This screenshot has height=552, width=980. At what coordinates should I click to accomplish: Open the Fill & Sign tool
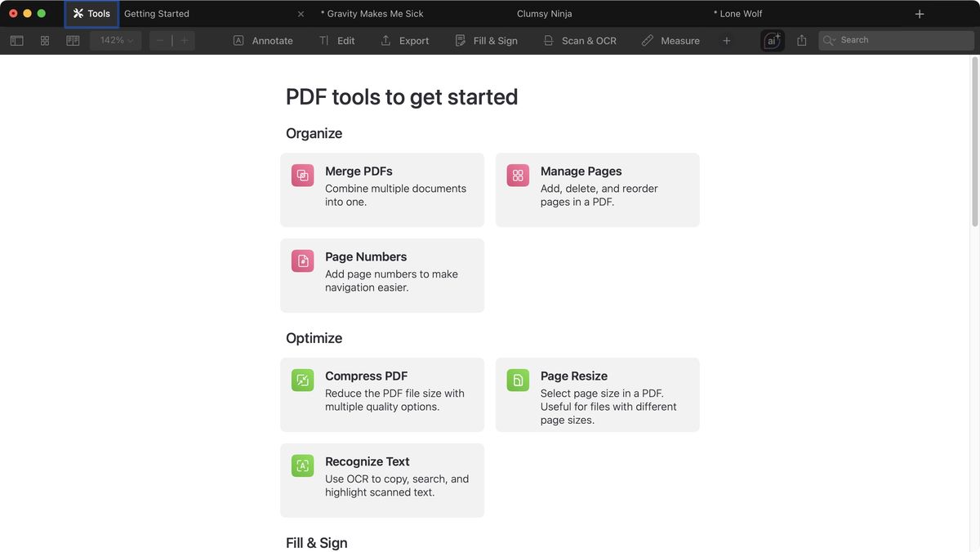click(486, 39)
